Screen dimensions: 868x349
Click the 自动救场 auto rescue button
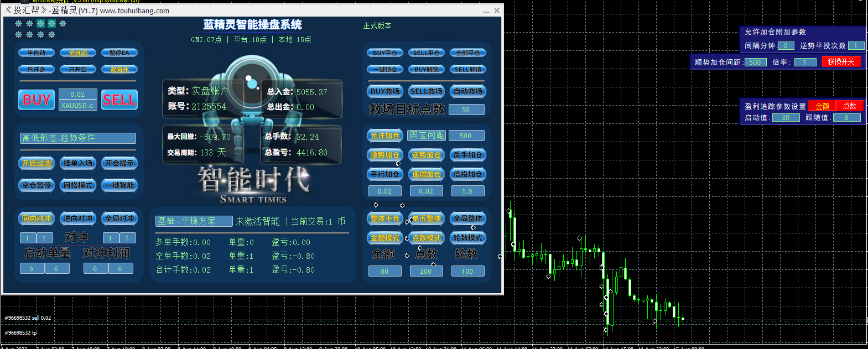pyautogui.click(x=468, y=91)
